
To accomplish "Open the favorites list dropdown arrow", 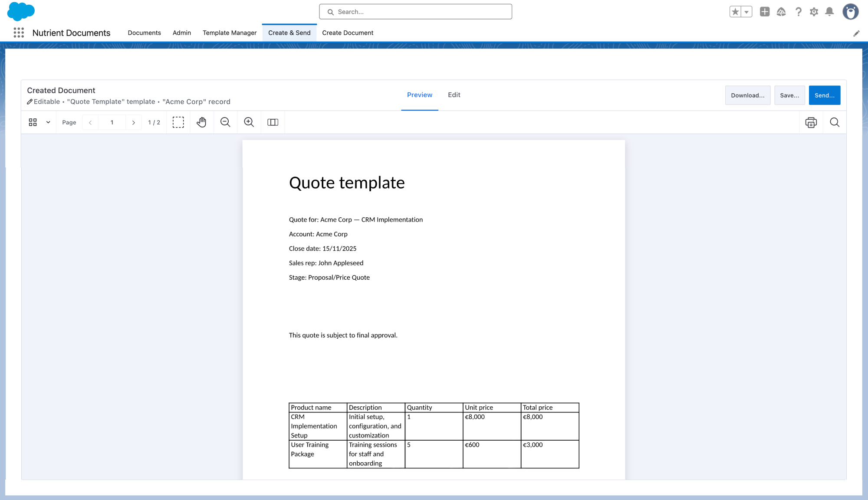I will pos(746,12).
